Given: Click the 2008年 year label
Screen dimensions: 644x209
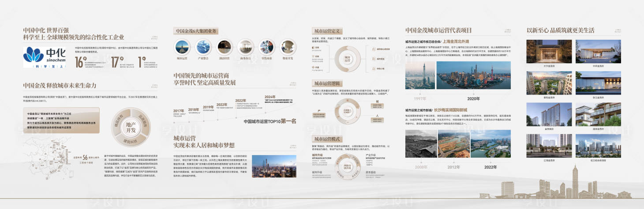Looking at the screenshot, I should tap(421, 167).
